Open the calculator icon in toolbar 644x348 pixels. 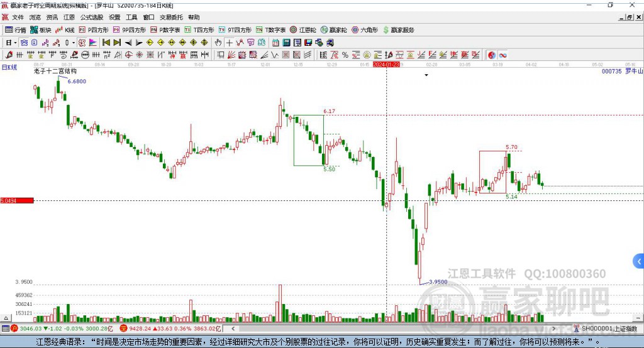pyautogui.click(x=286, y=43)
